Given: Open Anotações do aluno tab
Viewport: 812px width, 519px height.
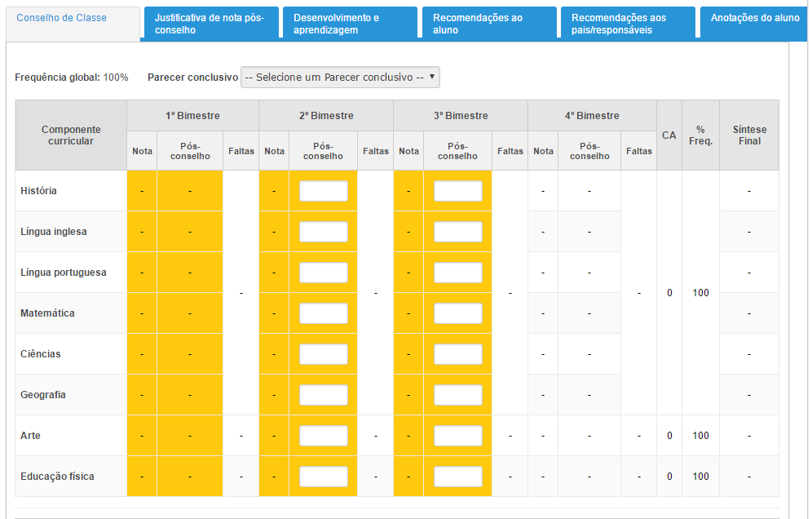Looking at the screenshot, I should (x=754, y=24).
